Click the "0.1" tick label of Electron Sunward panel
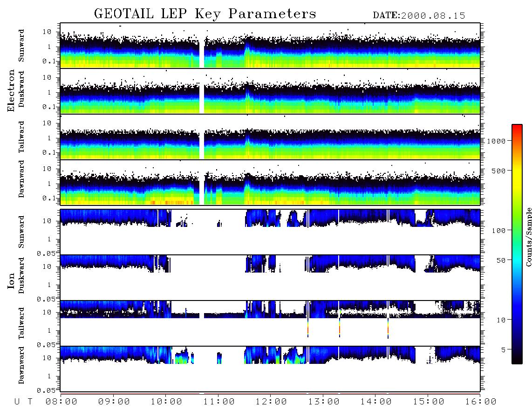This screenshot has width=532, height=410. (49, 61)
